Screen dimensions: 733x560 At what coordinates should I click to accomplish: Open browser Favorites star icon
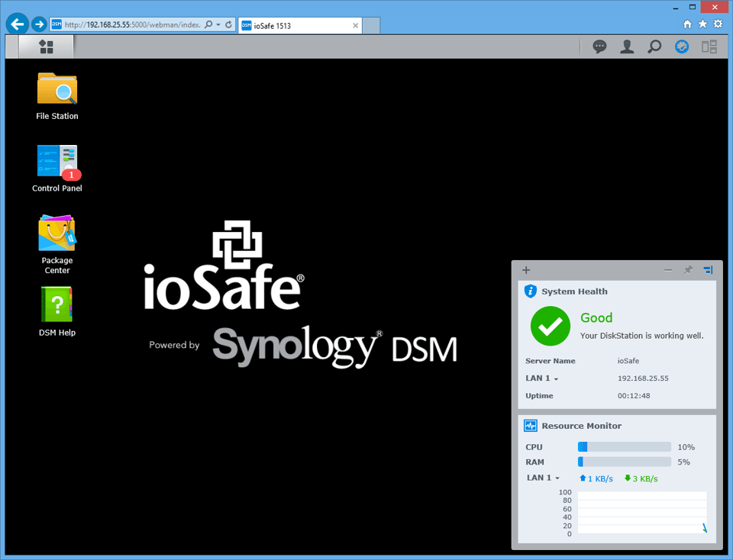point(702,24)
